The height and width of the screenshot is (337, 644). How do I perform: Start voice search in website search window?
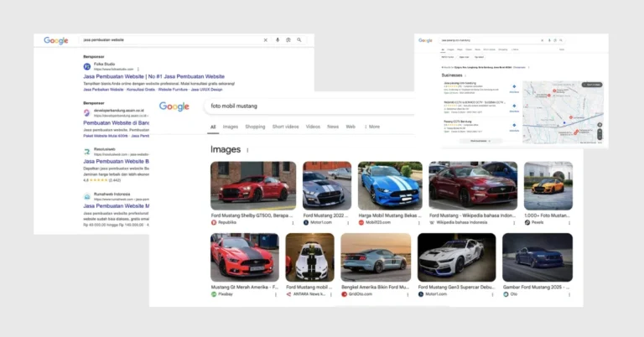pyautogui.click(x=278, y=40)
